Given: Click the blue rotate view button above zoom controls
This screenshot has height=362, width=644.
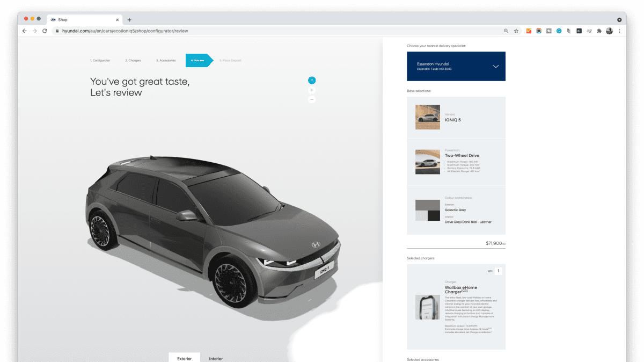Looking at the screenshot, I should 312,81.
